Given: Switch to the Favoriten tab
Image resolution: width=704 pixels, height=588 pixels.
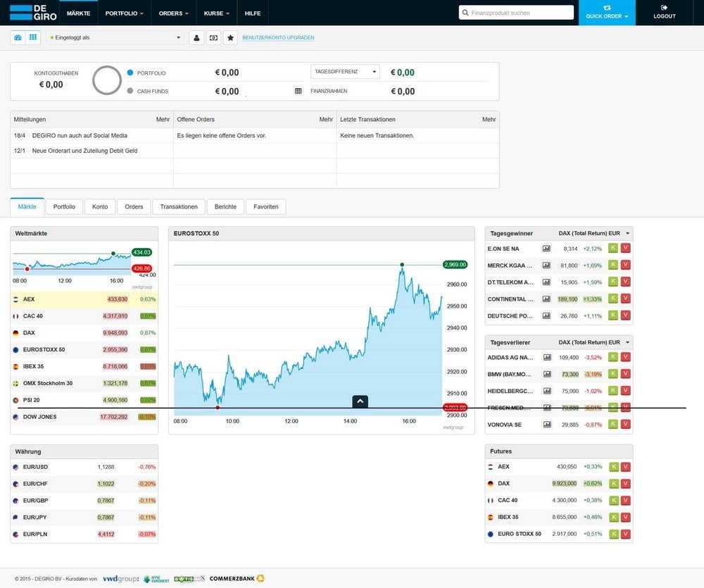Looking at the screenshot, I should point(266,206).
